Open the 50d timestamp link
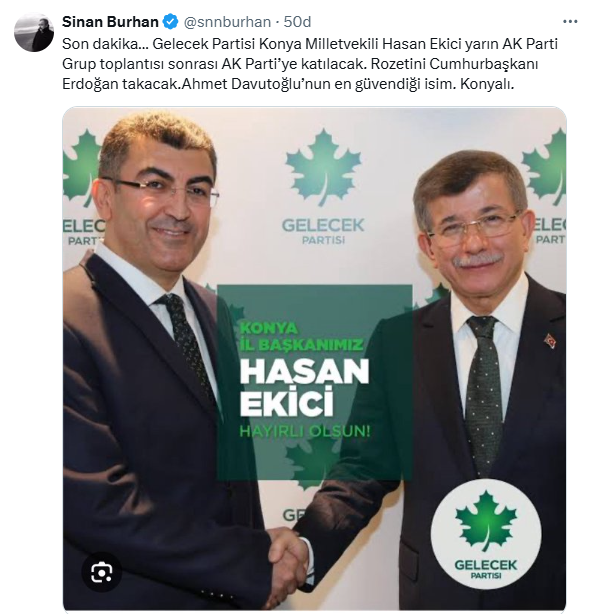 (297, 22)
